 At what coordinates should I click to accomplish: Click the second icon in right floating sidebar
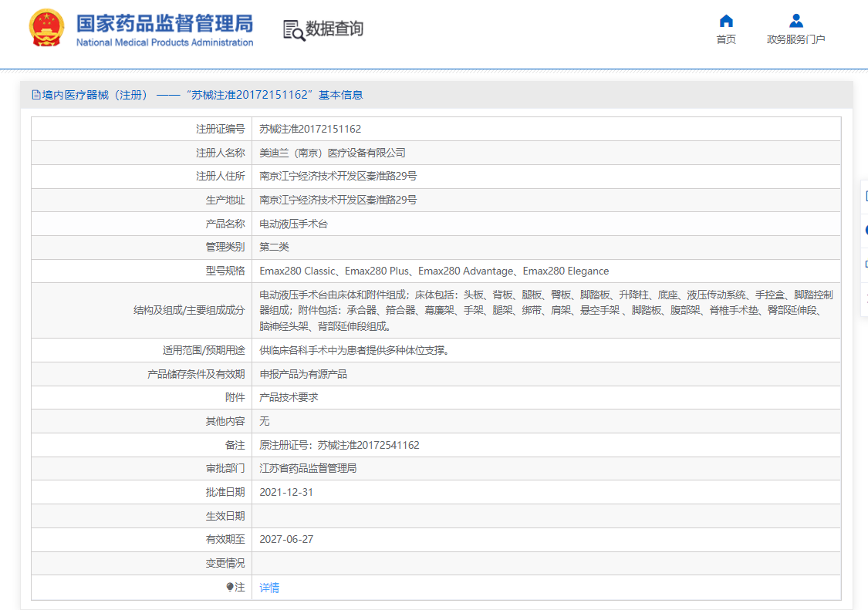point(865,231)
